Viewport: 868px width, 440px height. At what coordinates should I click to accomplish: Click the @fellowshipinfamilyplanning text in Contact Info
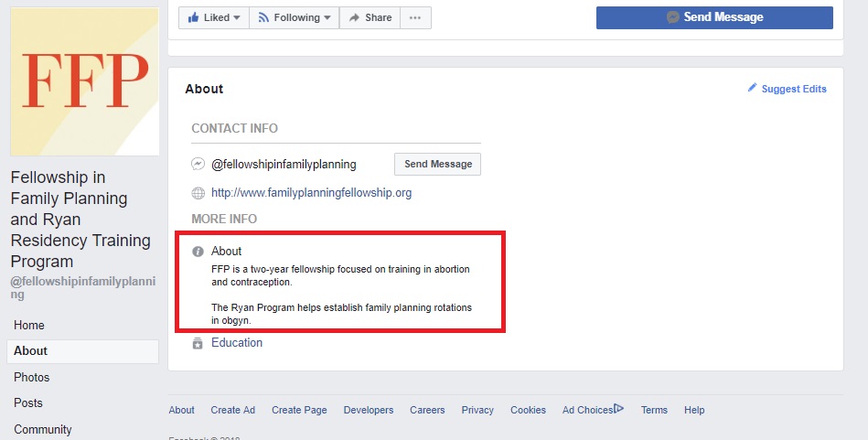pos(284,165)
